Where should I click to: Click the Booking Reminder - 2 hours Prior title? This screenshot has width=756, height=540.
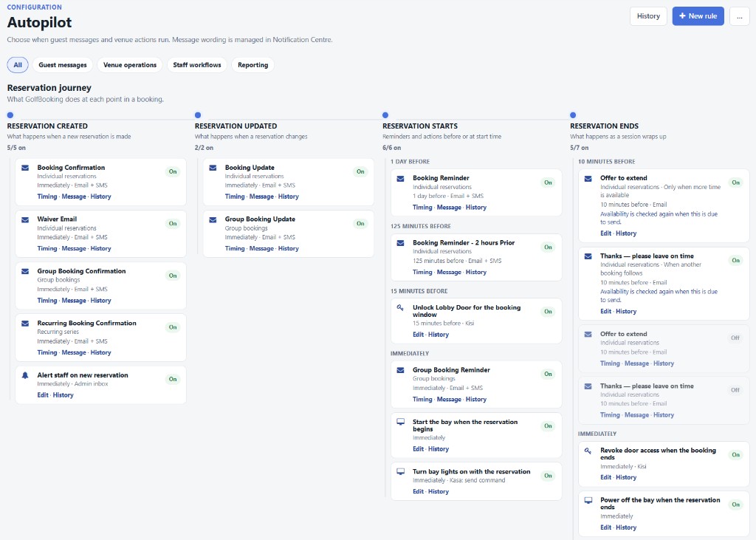[x=464, y=243]
